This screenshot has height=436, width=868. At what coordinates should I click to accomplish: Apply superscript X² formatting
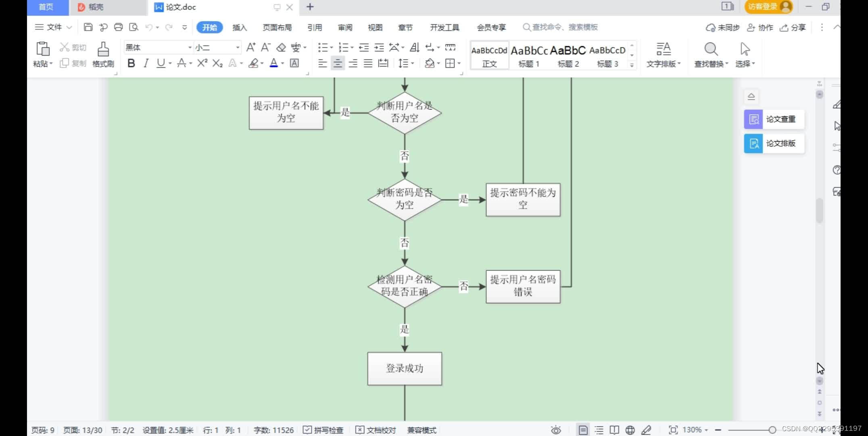pyautogui.click(x=202, y=63)
